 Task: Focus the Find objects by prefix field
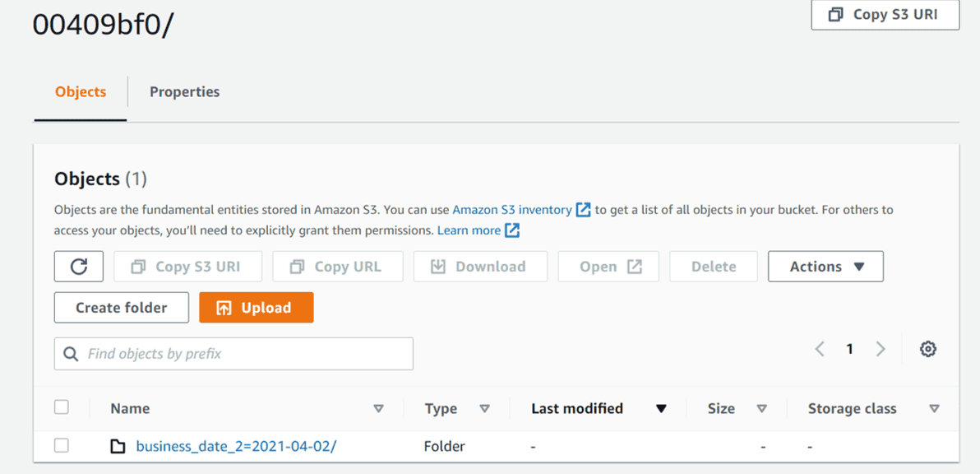click(233, 354)
